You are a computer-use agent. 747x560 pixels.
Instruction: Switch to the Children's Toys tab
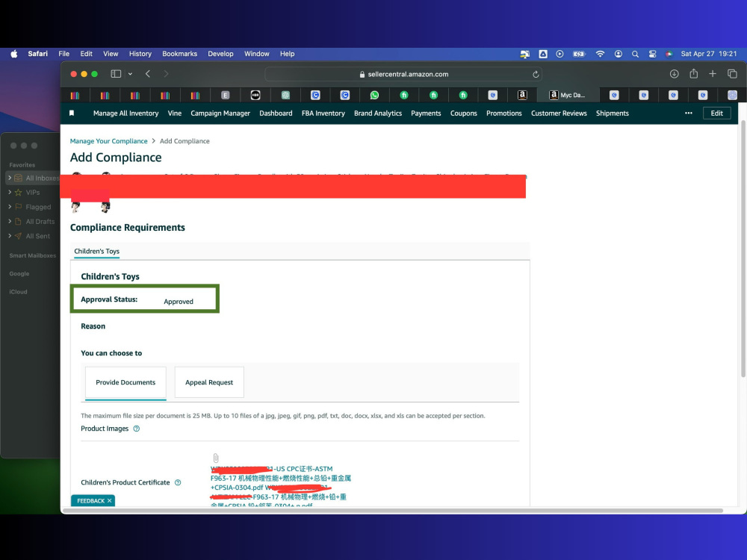pyautogui.click(x=96, y=252)
